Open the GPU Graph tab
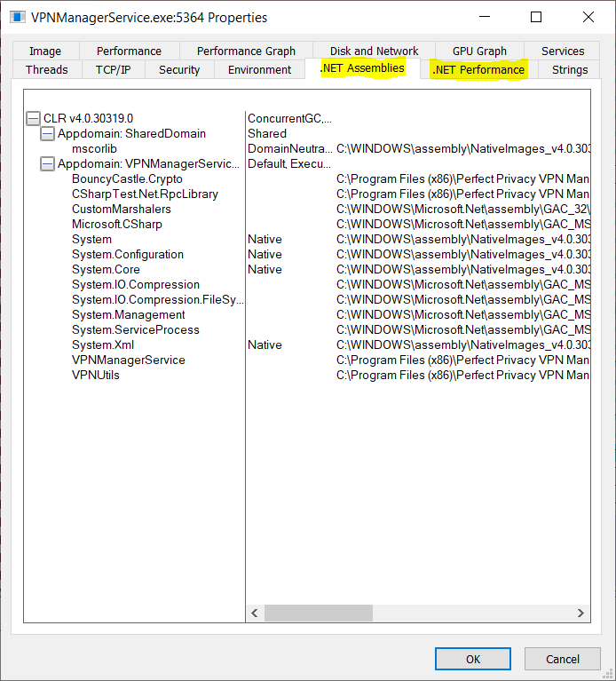This screenshot has height=681, width=616. pos(479,51)
